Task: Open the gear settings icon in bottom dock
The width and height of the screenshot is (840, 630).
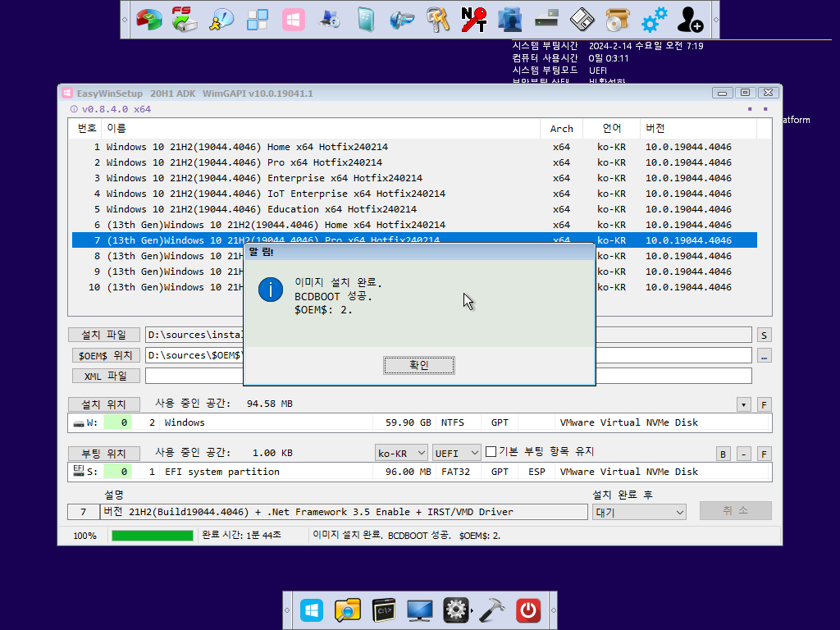Action: [456, 610]
